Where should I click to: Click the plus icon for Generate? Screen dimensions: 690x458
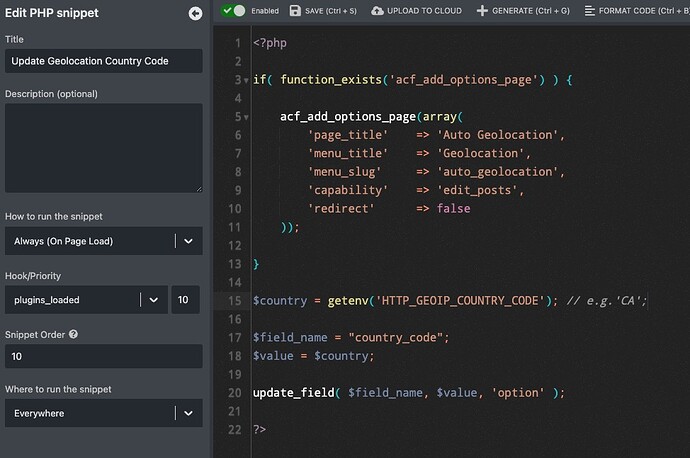coord(482,11)
